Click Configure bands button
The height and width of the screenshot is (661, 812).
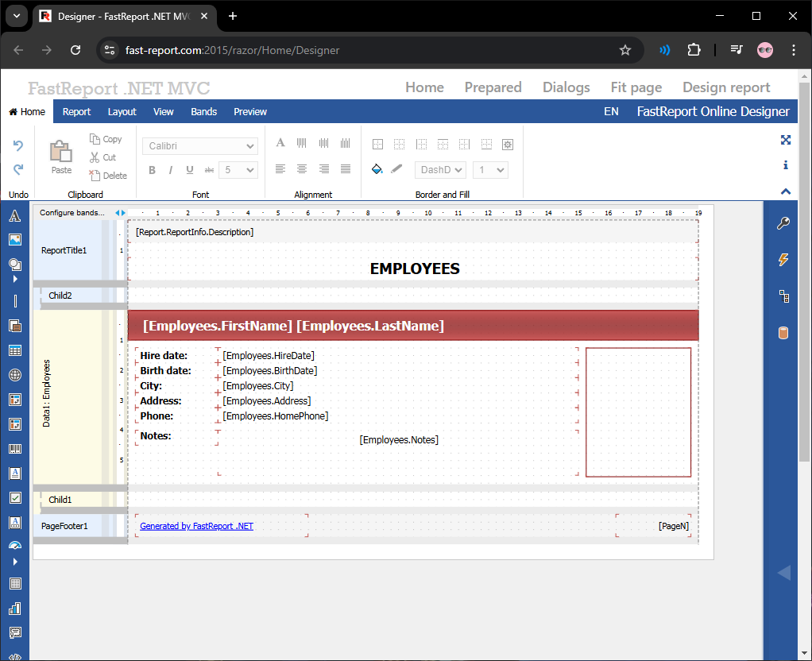[72, 212]
